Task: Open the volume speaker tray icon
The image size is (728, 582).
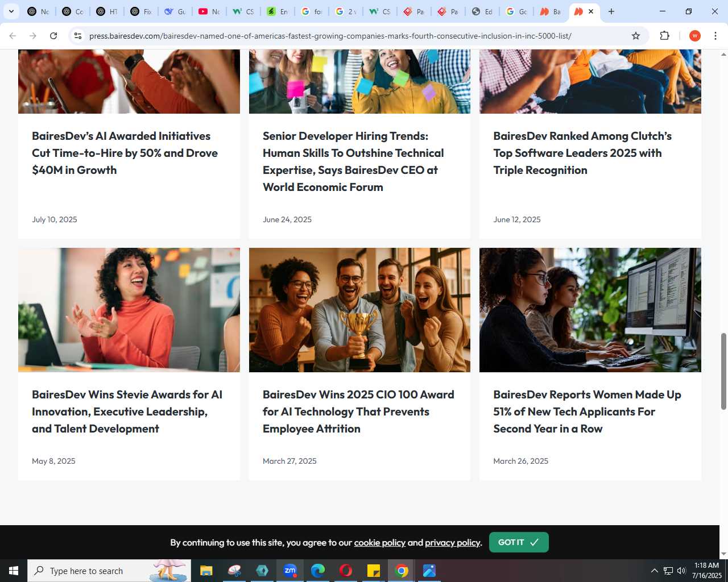Action: point(681,571)
